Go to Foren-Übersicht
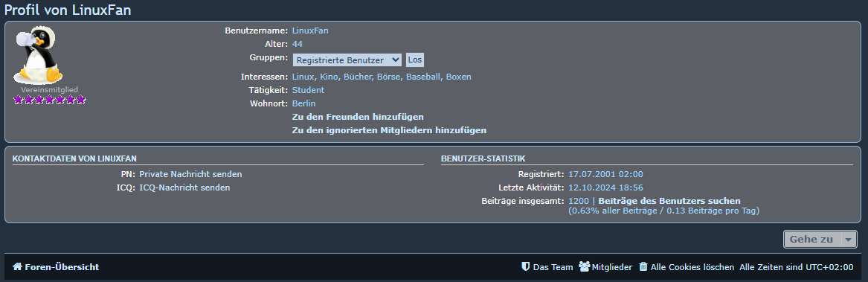Image resolution: width=868 pixels, height=282 pixels. [62, 267]
